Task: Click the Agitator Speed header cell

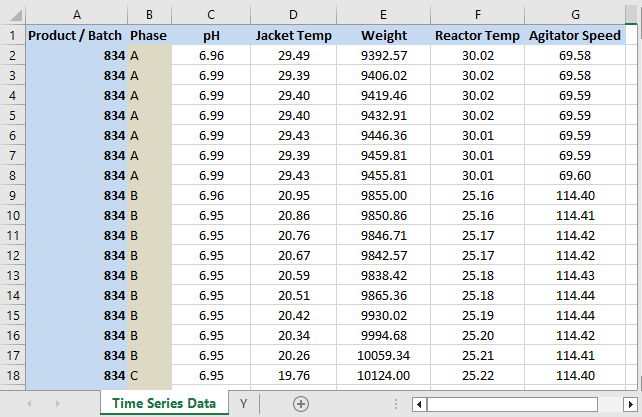Action: click(574, 35)
